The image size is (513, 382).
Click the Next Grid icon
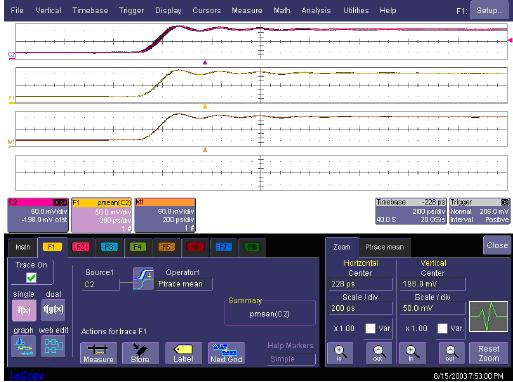(226, 353)
